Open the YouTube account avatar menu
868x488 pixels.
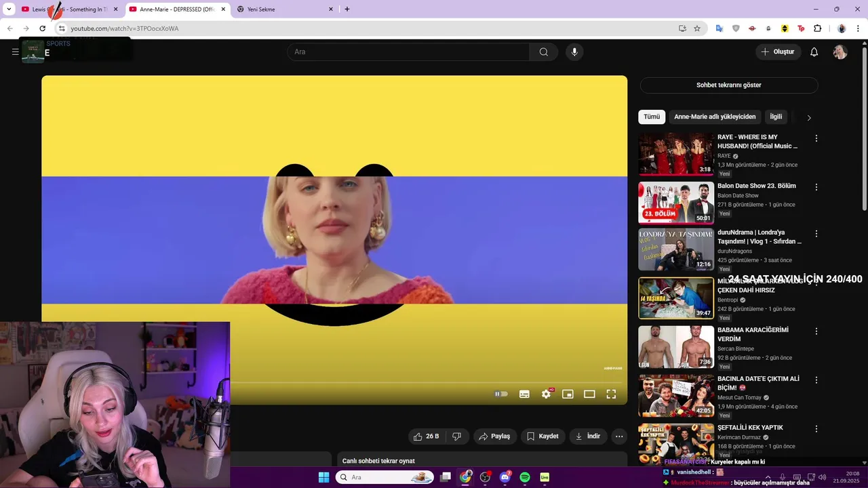point(840,52)
